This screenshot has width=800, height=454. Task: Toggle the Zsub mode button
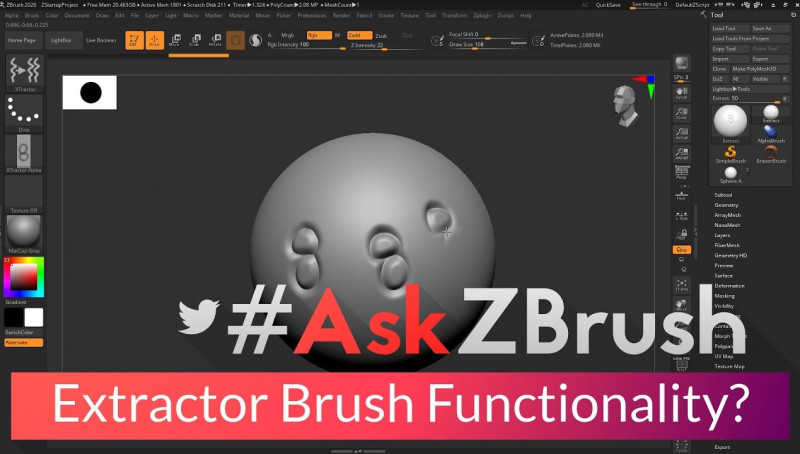[381, 36]
